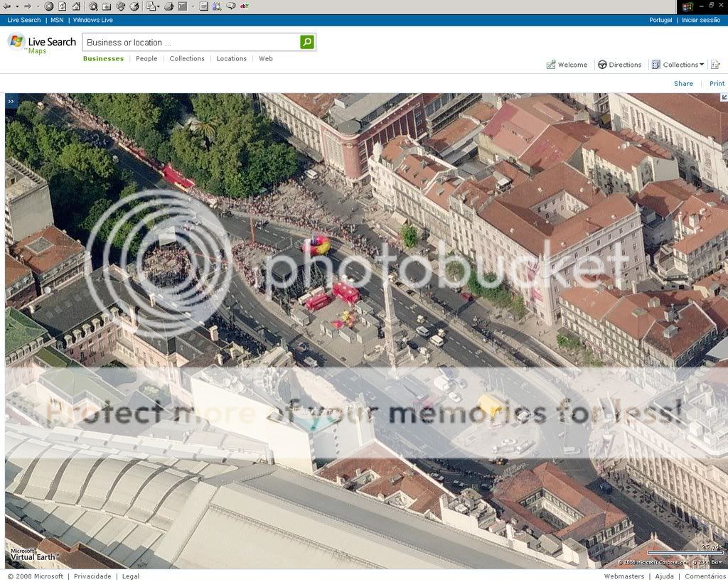Image resolution: width=728 pixels, height=582 pixels.
Task: Click the © 2008 Microsoft footer text
Action: (36, 576)
